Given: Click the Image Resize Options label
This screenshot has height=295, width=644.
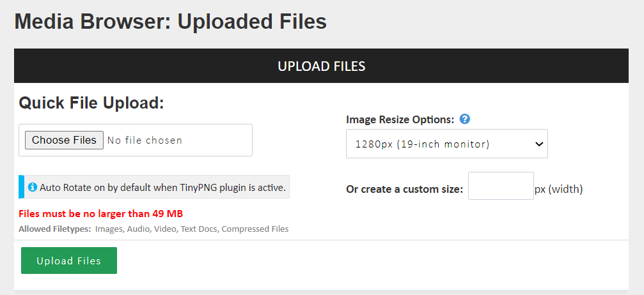Looking at the screenshot, I should (x=400, y=119).
